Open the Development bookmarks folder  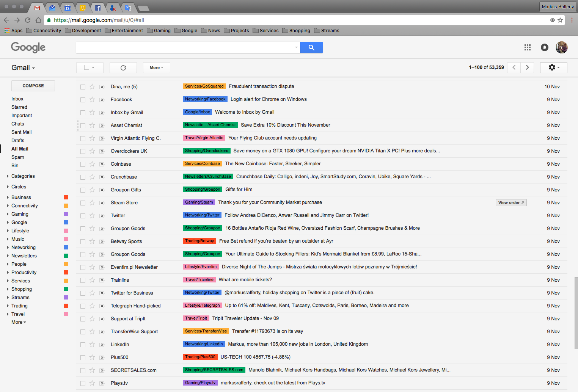click(x=83, y=31)
